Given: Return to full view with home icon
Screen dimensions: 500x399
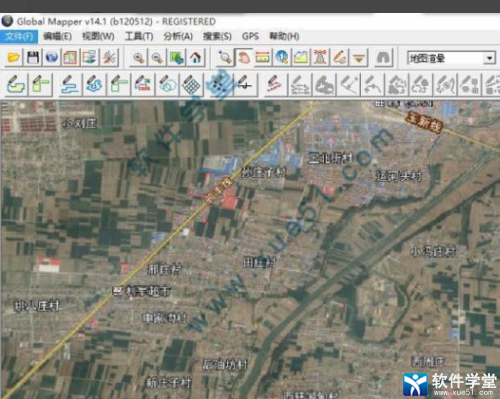Looking at the screenshot, I should point(196,58).
